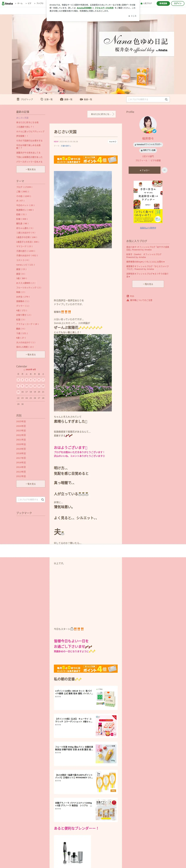Click the ログイン button
The width and height of the screenshot is (186, 868).
[178, 3]
